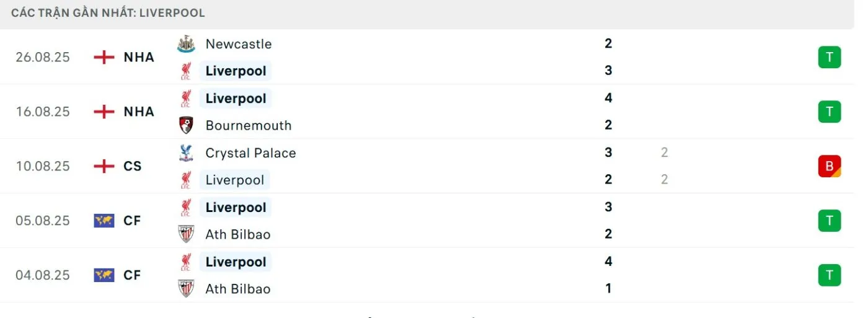Click the 'Các trận gần nhất: Liverpool' header
Viewport: 868px width, 318px height.
coord(108,13)
